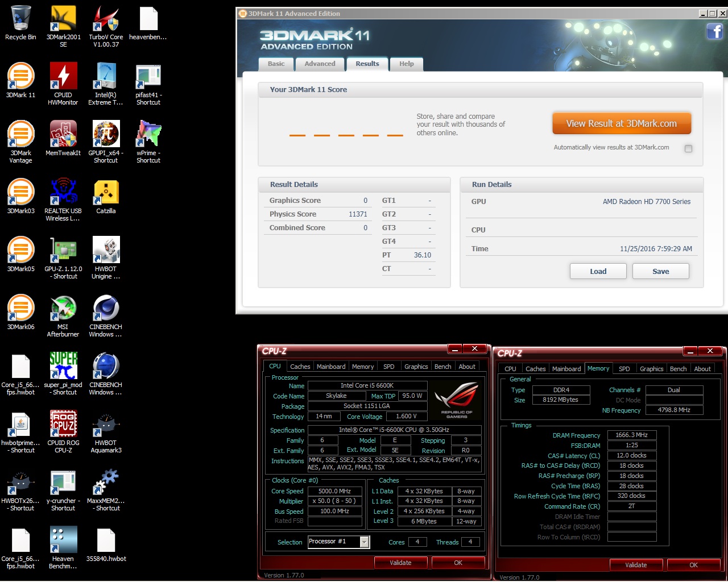Open MSI Afterburner icon
Screen dimensions: 728x582
[x=63, y=308]
